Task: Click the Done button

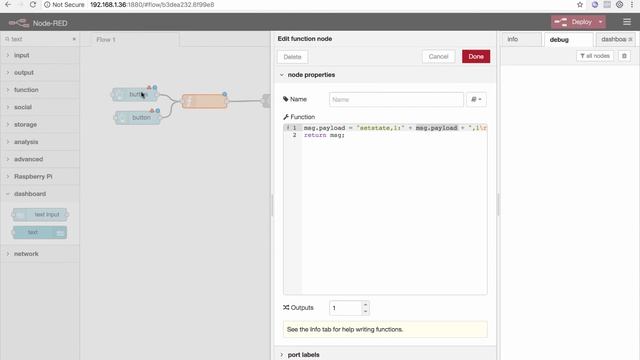Action: [x=476, y=56]
